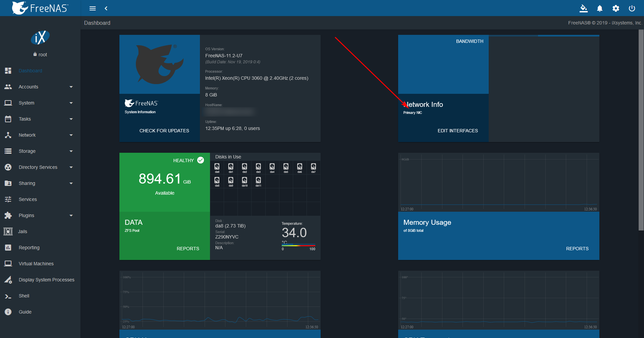
Task: Expand the Sharing menu arrow
Action: pos(71,184)
